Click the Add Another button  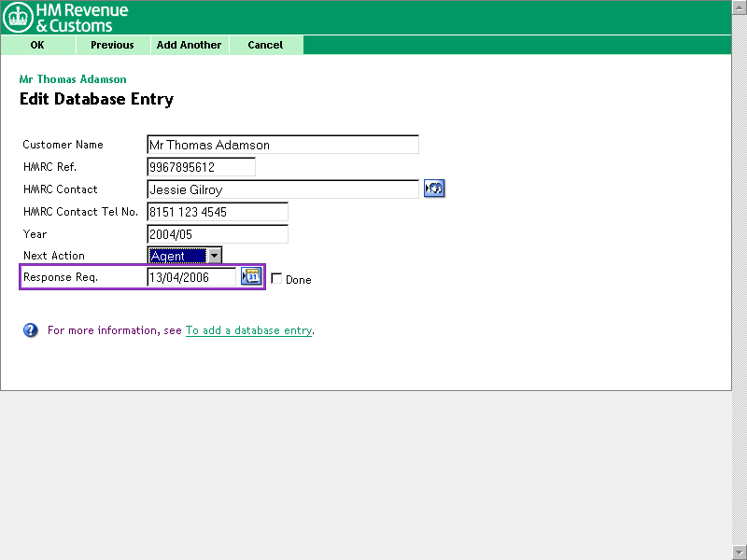189,45
